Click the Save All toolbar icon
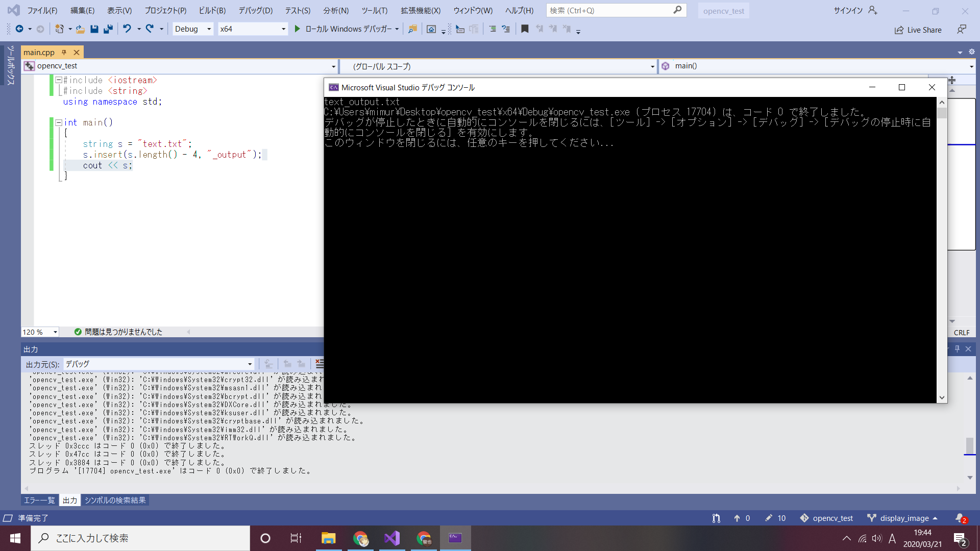Screen dimensions: 980x551 point(108,29)
